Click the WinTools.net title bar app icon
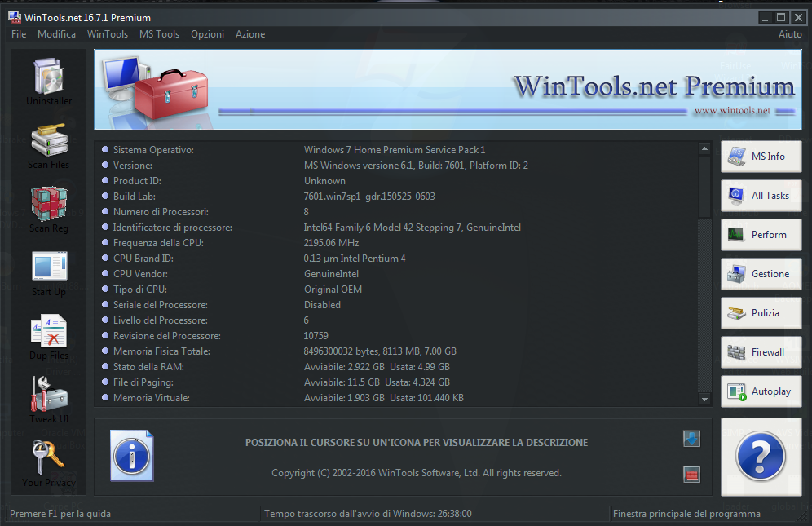 pyautogui.click(x=15, y=17)
